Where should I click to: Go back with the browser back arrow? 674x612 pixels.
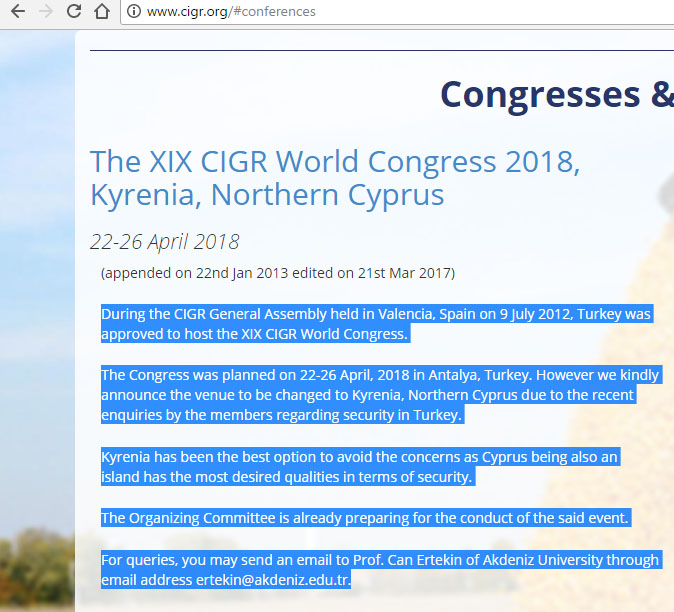click(18, 11)
